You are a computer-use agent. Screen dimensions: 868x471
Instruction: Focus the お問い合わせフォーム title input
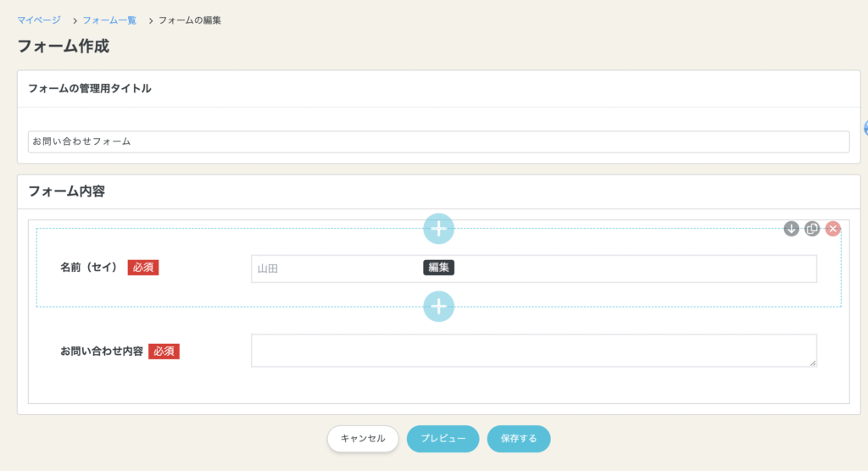pos(438,141)
